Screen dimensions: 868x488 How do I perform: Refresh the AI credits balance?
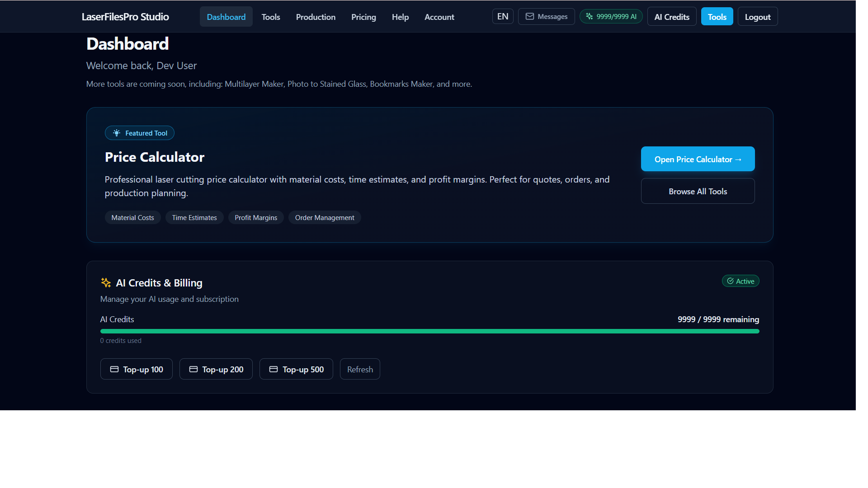360,369
